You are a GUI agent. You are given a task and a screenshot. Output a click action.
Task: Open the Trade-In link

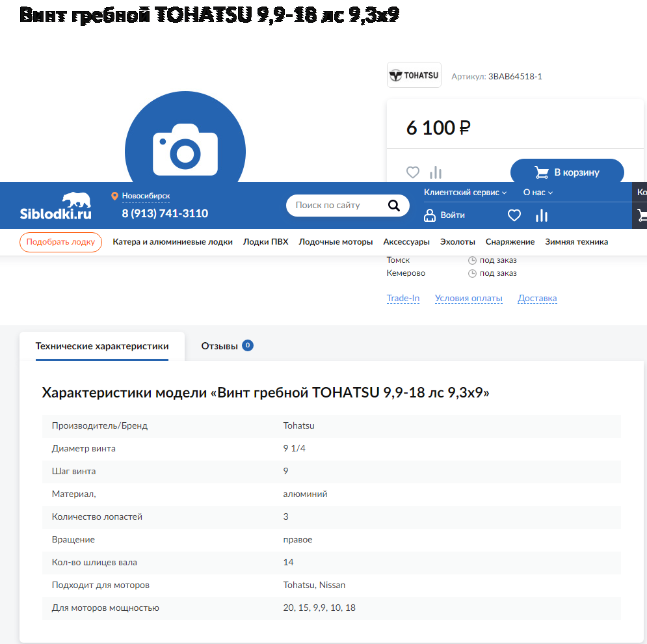[403, 299]
